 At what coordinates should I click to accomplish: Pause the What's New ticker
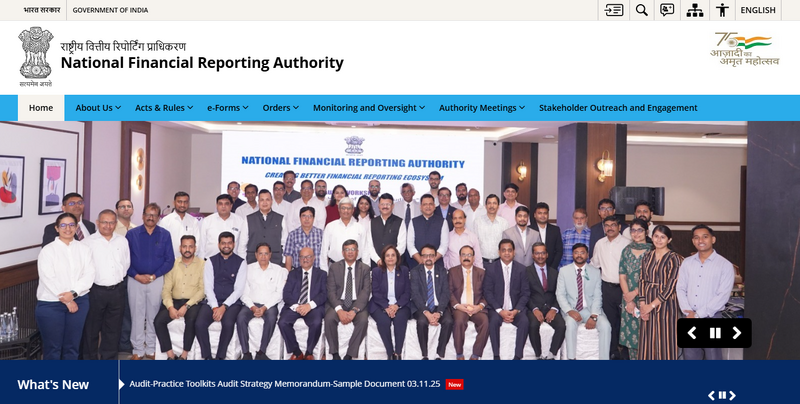tap(722, 395)
